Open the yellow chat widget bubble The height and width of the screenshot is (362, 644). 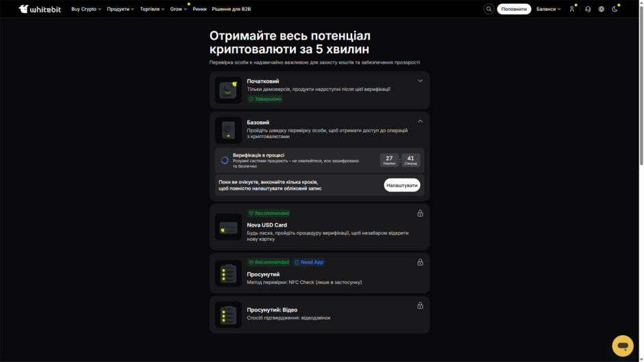[x=623, y=346]
